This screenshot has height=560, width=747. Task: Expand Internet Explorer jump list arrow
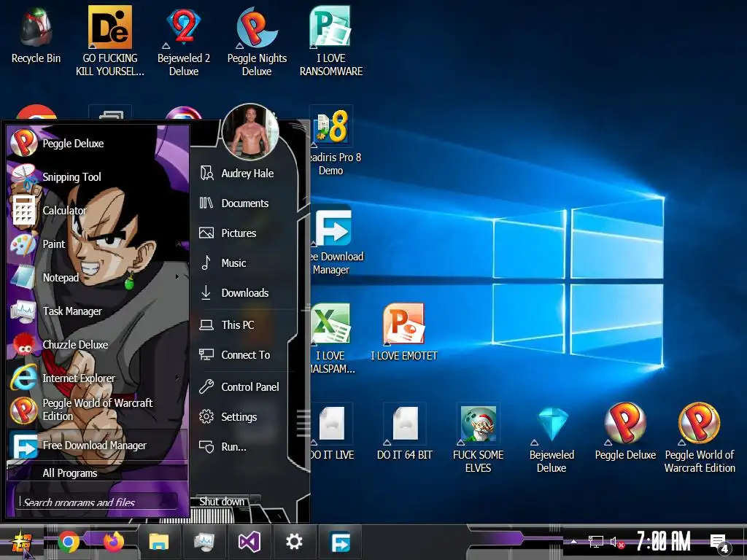(x=177, y=378)
